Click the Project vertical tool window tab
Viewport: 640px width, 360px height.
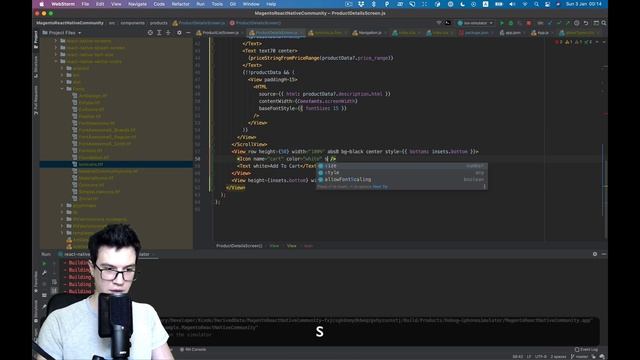(36, 40)
